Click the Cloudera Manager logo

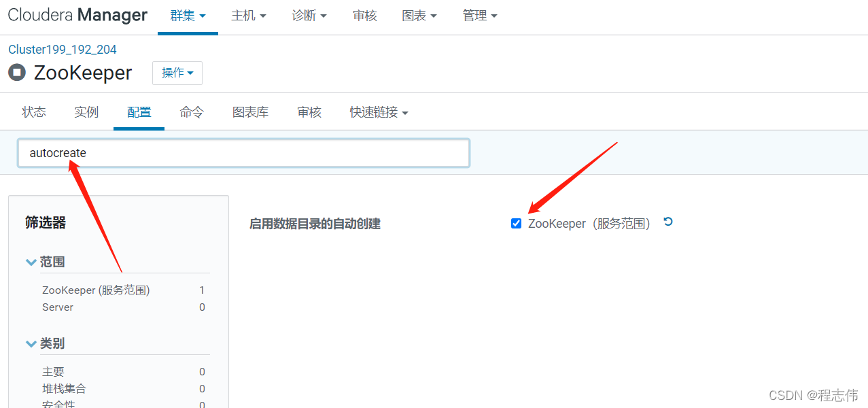(x=77, y=14)
